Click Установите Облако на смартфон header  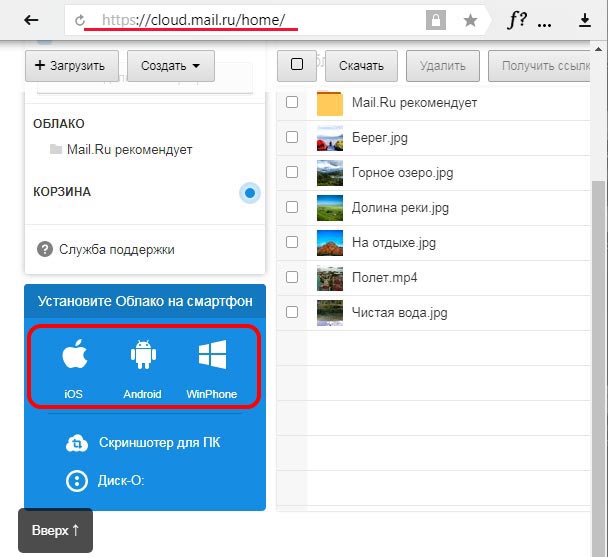(145, 301)
